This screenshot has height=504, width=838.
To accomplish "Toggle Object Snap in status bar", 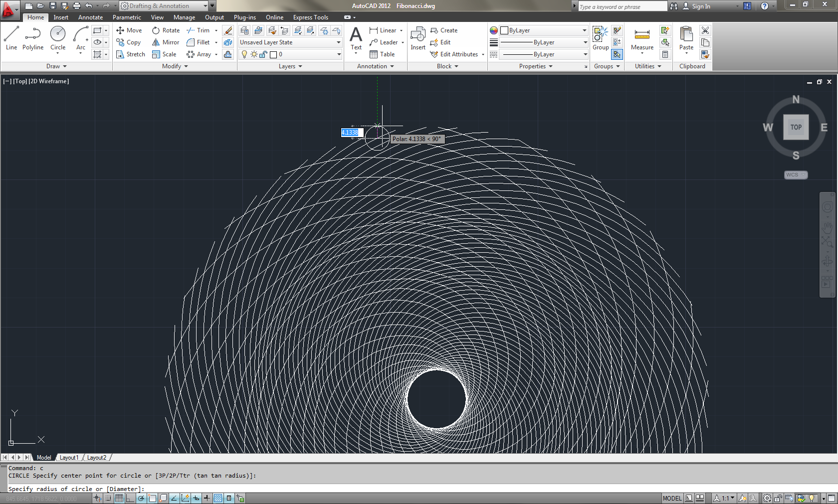I will [152, 498].
